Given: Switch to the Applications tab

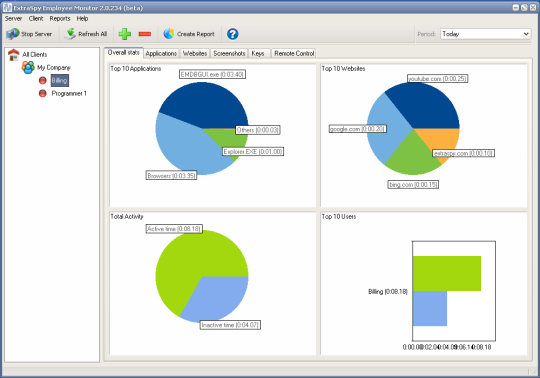Looking at the screenshot, I should pos(161,53).
